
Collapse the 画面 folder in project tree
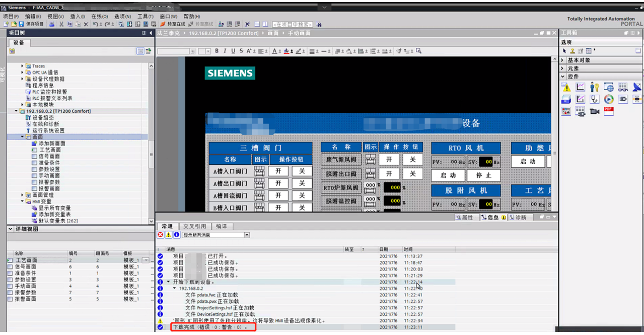[22, 137]
